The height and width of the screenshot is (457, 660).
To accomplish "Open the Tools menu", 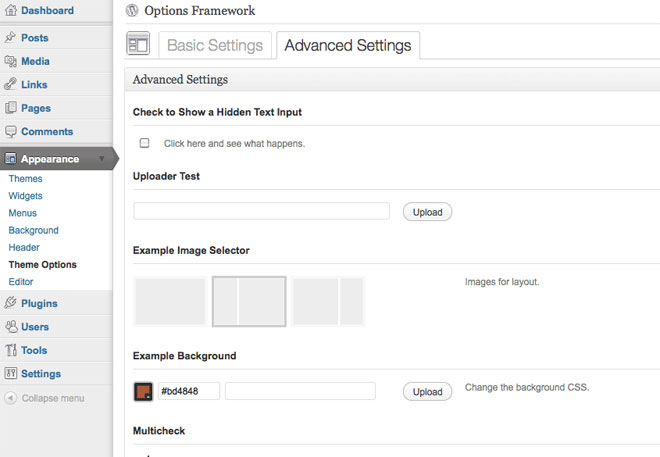I will [34, 350].
